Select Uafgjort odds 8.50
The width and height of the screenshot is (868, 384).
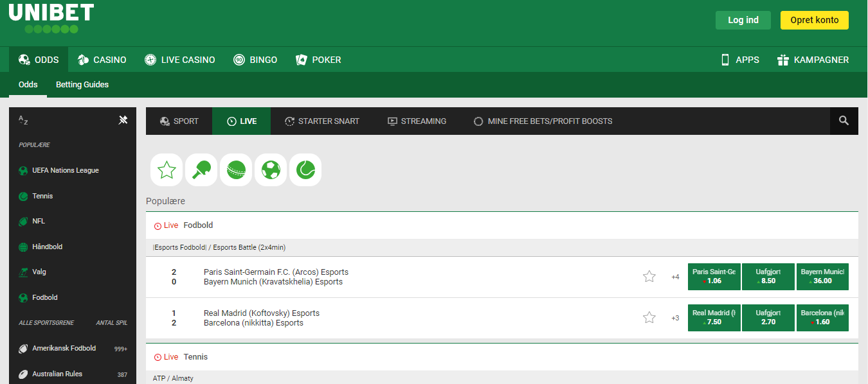coord(768,277)
